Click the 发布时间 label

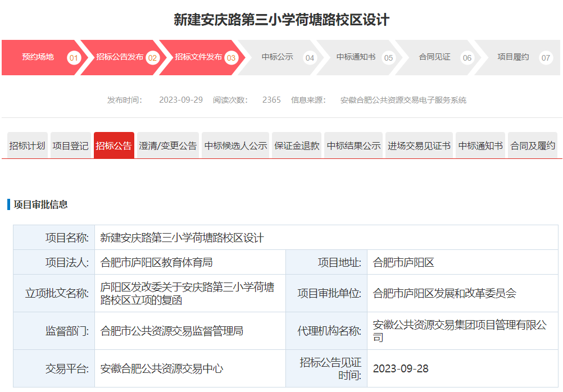point(125,100)
